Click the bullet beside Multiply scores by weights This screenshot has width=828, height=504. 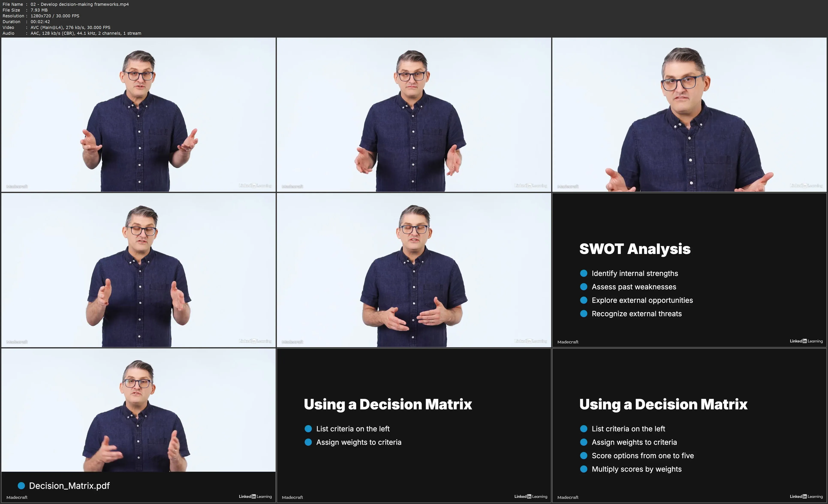coord(584,469)
